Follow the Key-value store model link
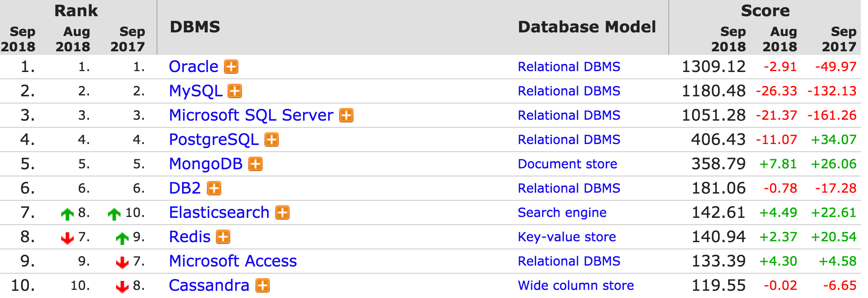The image size is (868, 298). (x=567, y=237)
